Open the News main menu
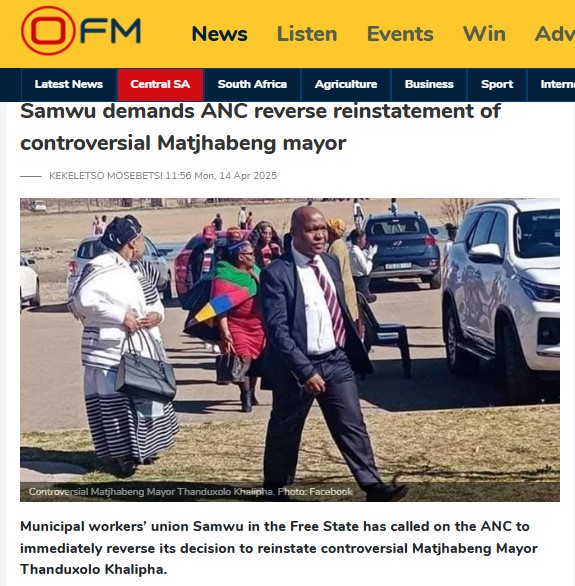The image size is (575, 586). (219, 34)
